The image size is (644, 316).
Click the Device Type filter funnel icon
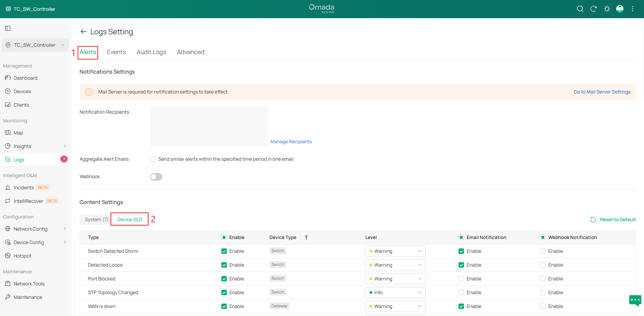[x=306, y=237]
